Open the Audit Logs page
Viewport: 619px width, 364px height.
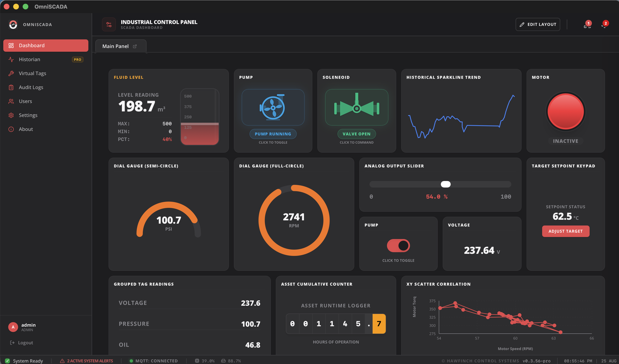point(45,87)
